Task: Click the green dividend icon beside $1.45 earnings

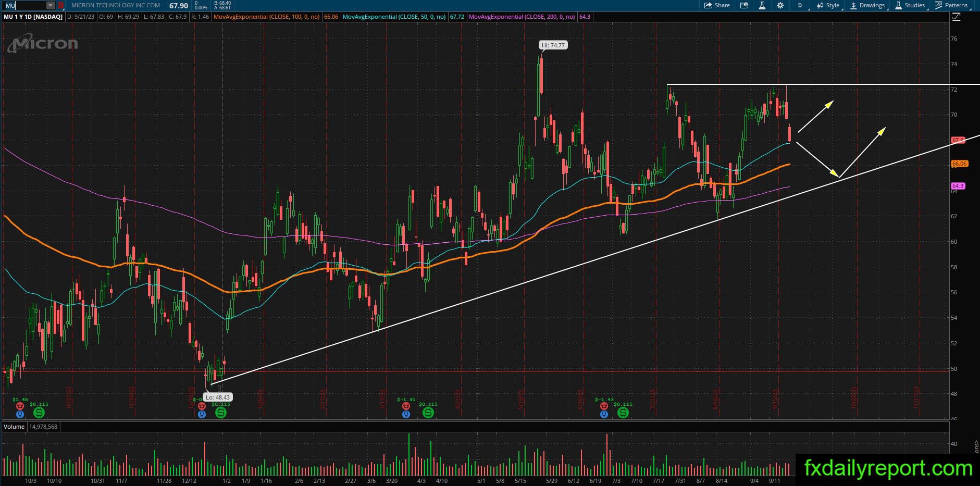Action: (x=39, y=413)
